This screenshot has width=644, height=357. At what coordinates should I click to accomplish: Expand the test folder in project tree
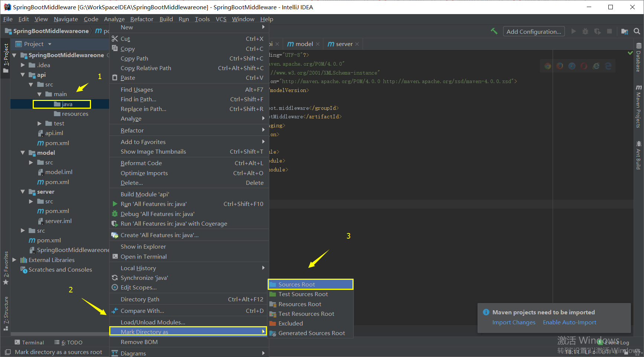(39, 123)
